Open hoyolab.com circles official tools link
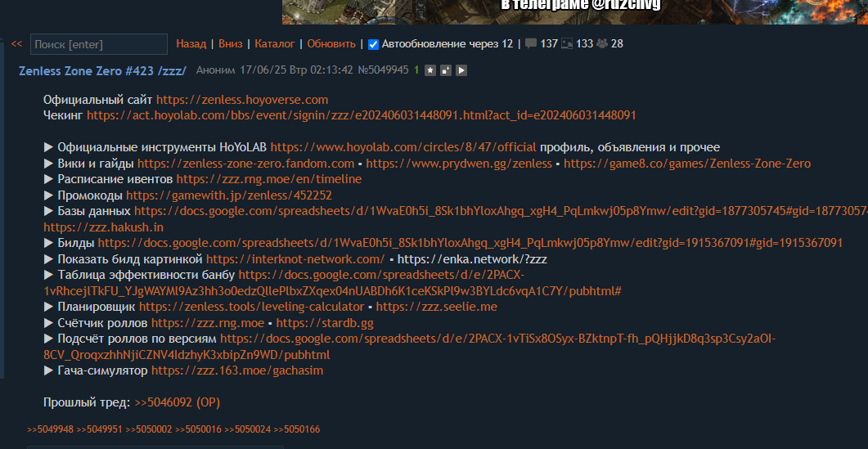 point(403,147)
